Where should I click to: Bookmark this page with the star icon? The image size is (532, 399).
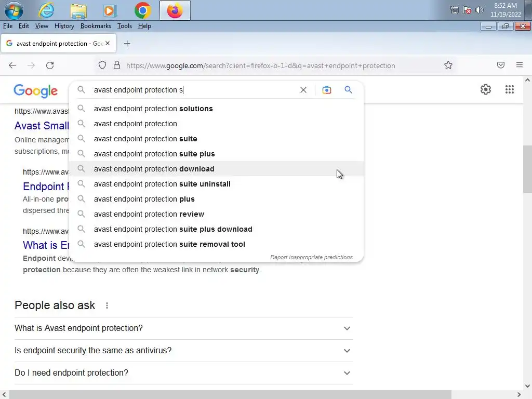pyautogui.click(x=448, y=65)
